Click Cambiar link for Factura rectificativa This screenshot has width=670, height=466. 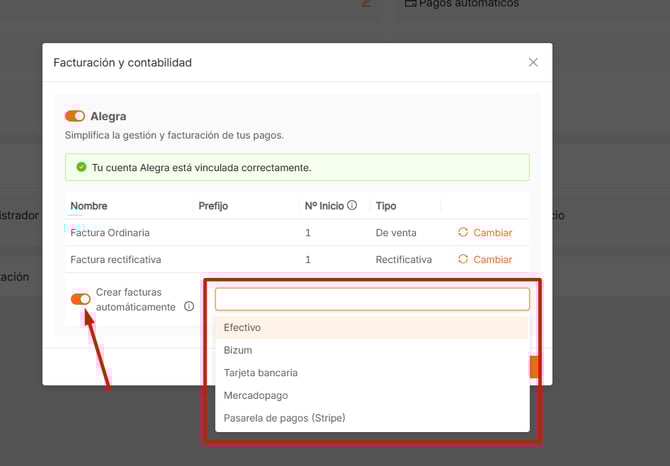492,260
